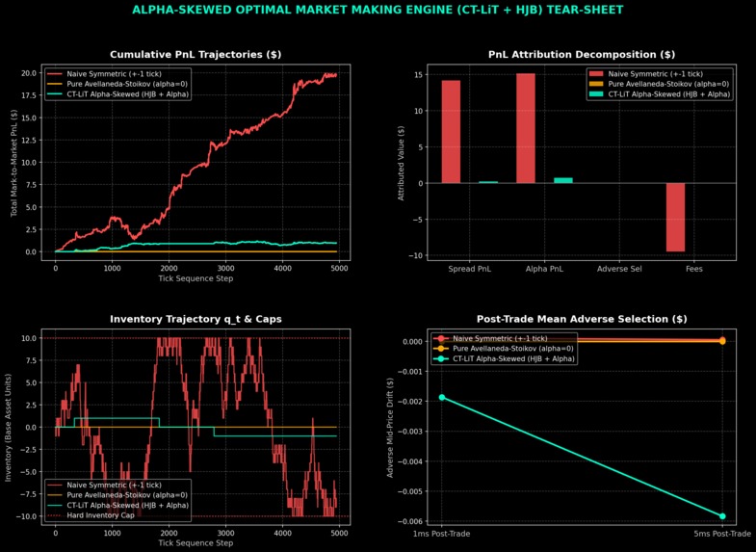This screenshot has width=756, height=552.
Task: Click orange Pure Avellaneda-Stoikov swatch in PnL Attribution legend
Action: point(595,85)
